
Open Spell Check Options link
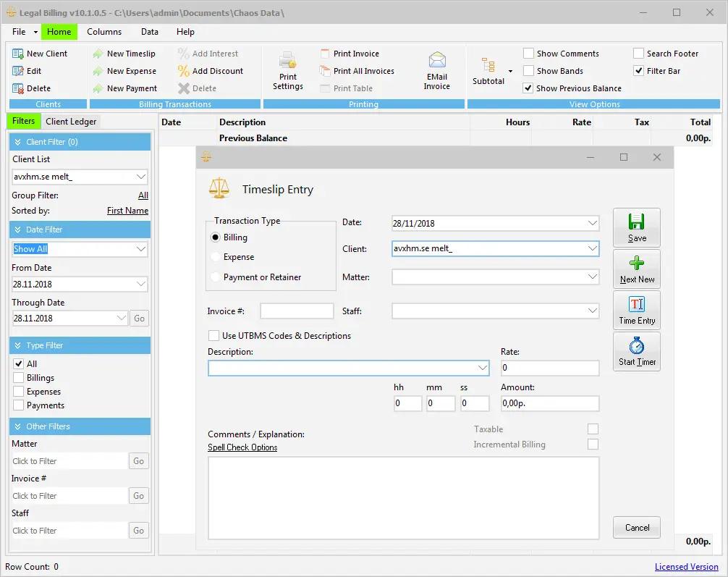click(242, 447)
